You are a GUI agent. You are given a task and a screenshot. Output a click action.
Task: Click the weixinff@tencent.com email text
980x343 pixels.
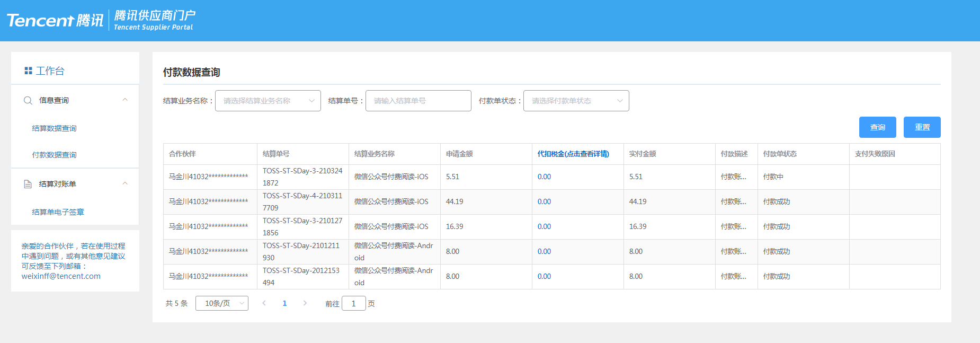(61, 276)
